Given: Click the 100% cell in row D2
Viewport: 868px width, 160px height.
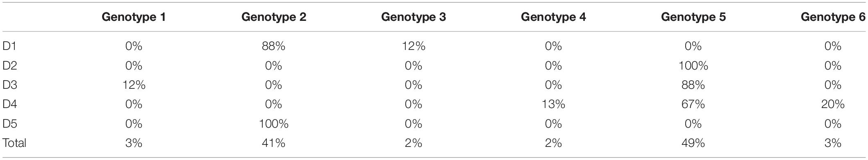Looking at the screenshot, I should [693, 65].
